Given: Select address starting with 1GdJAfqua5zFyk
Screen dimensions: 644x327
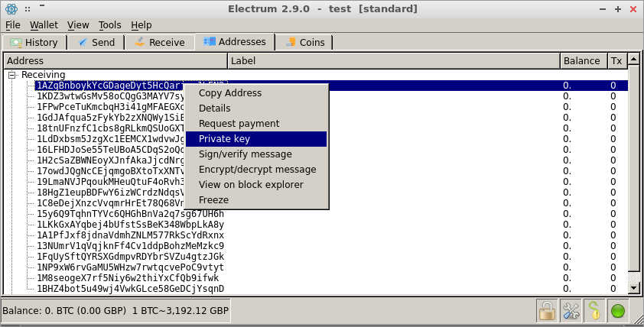Looking at the screenshot, I should click(110, 118).
